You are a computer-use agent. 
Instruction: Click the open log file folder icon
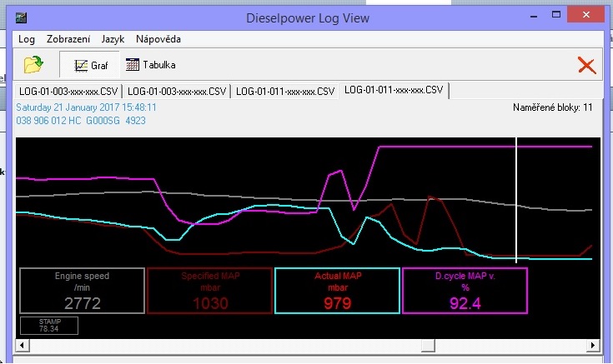[33, 64]
